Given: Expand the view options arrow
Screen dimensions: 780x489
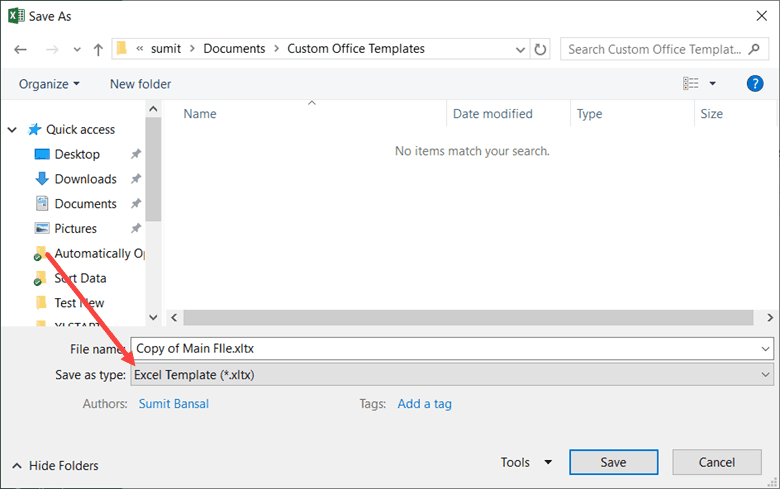Looking at the screenshot, I should [x=713, y=84].
